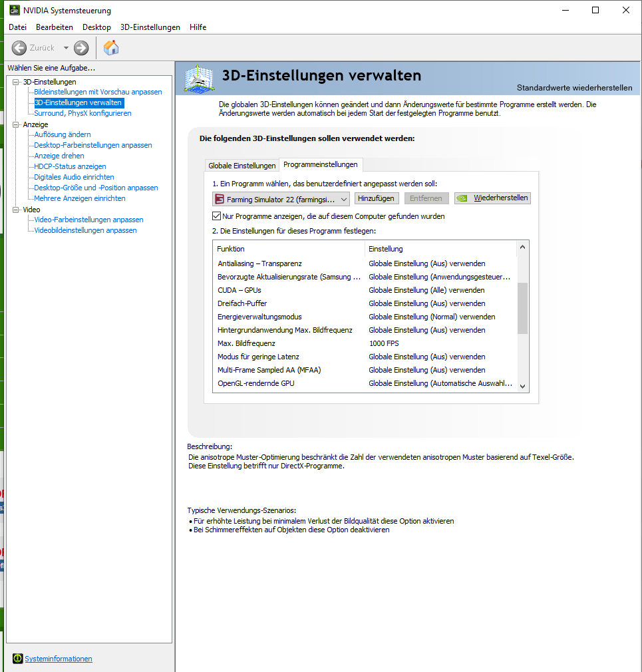The width and height of the screenshot is (642, 672).
Task: Click the settings list scrollbar thumb
Action: pyautogui.click(x=522, y=308)
